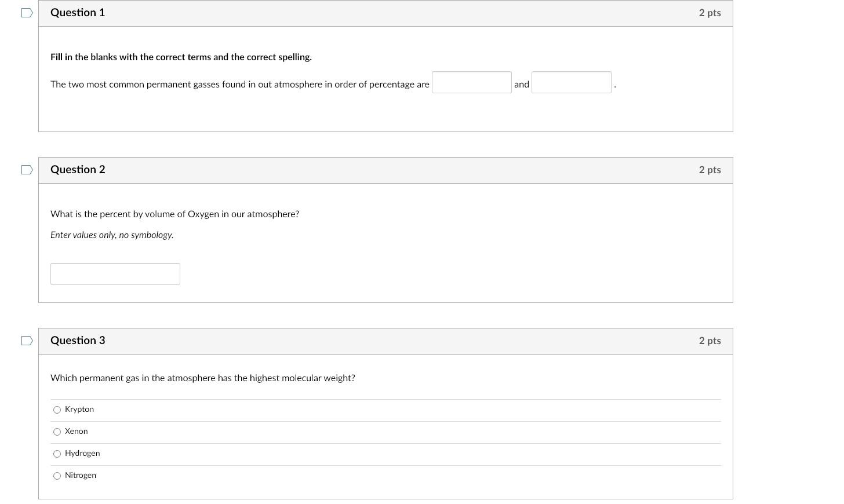Choose Xenon as the answer
The image size is (844, 504).
coord(57,432)
